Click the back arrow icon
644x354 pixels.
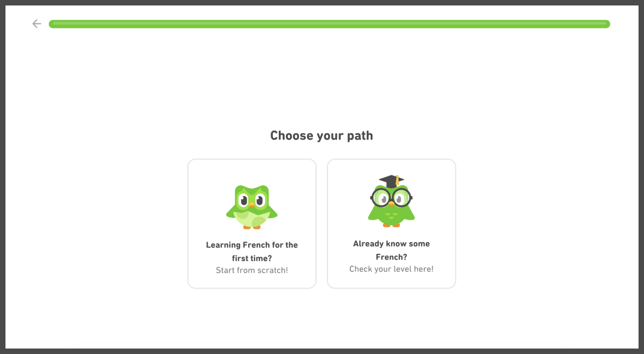click(x=37, y=24)
